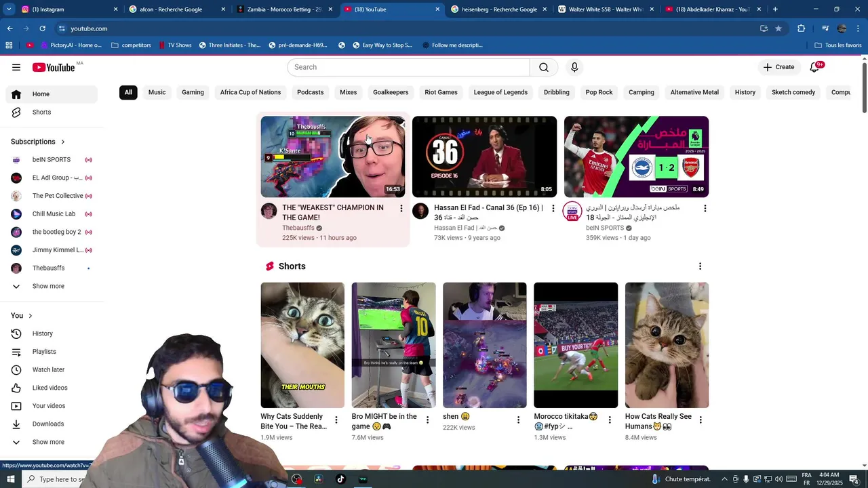The image size is (868, 488).
Task: Play the Morocco tikitaka short
Action: 576,345
